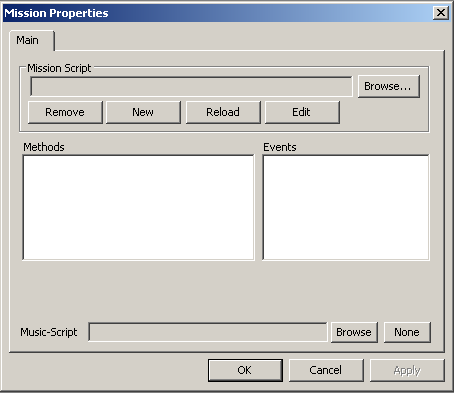Click inside the Methods list box
454x393 pixels.
tap(138, 207)
